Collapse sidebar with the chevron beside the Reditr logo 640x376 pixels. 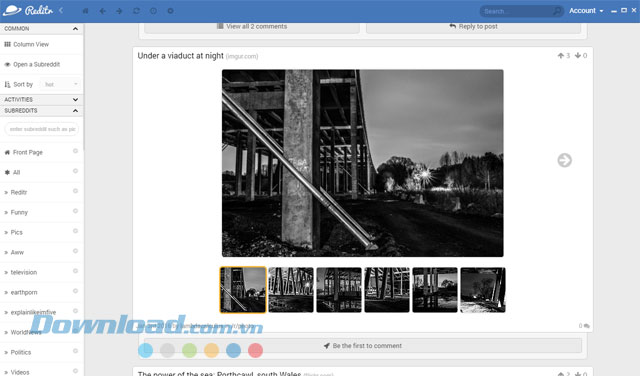point(61,10)
